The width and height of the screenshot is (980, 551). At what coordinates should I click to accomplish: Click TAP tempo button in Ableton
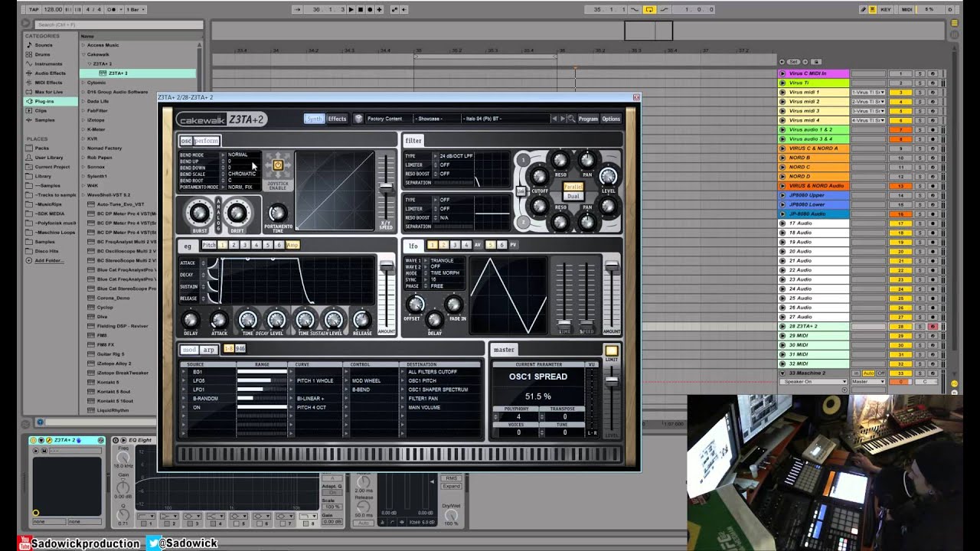pos(34,9)
